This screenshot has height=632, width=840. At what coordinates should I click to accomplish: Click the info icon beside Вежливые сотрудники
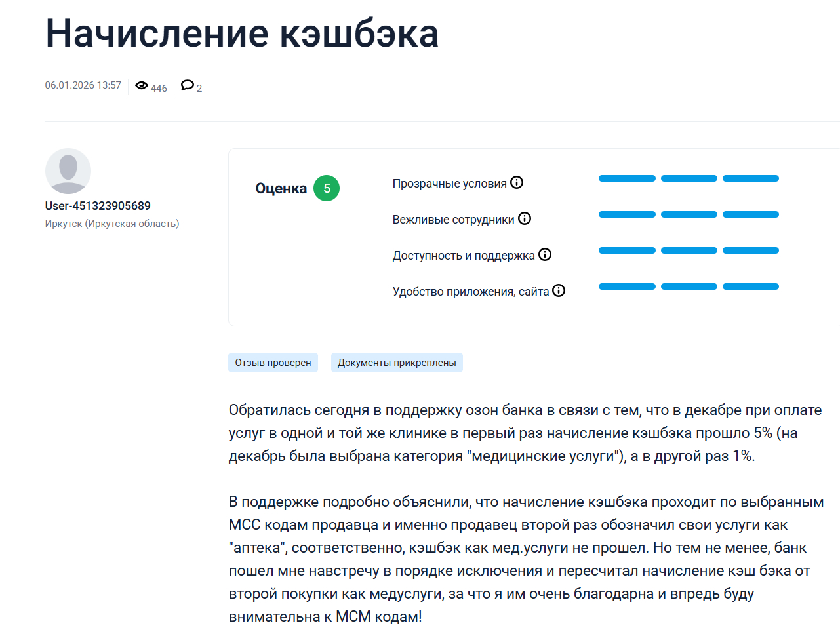[x=525, y=218]
